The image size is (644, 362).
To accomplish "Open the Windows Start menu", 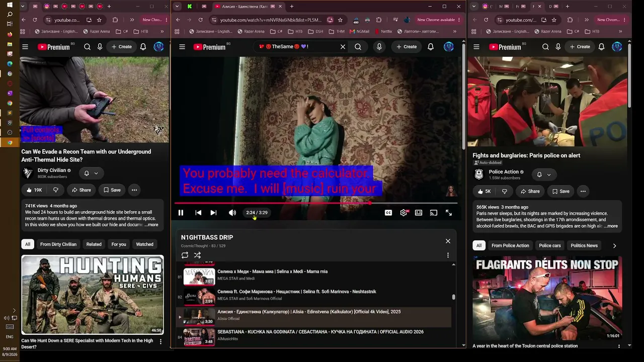I will pos(10,5).
